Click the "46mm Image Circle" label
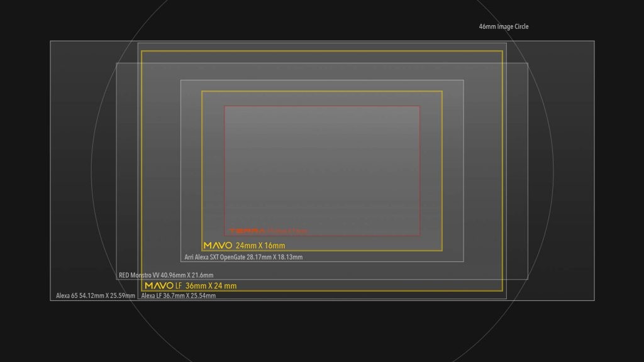Image resolution: width=644 pixels, height=362 pixels. pyautogui.click(x=504, y=26)
